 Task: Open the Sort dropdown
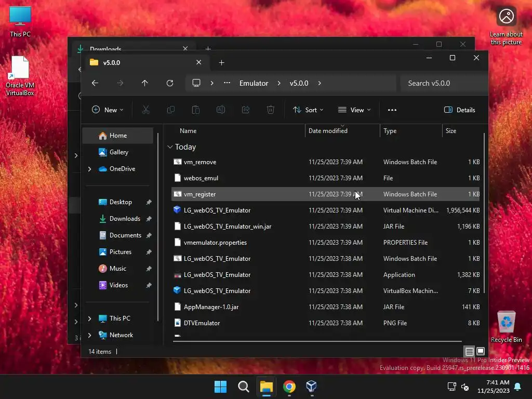[308, 110]
